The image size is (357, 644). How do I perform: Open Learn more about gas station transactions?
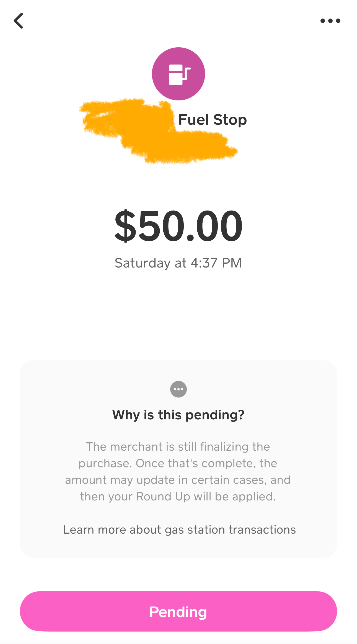[x=179, y=530]
